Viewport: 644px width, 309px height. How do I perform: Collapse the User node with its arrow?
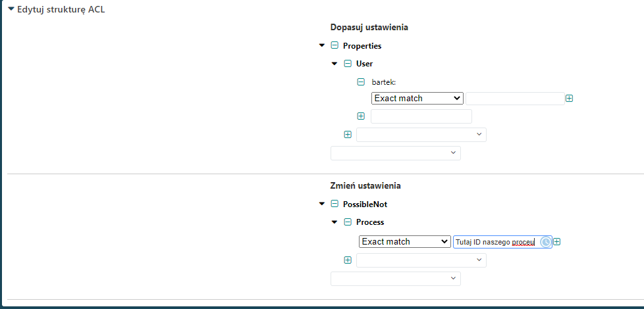[x=335, y=64]
